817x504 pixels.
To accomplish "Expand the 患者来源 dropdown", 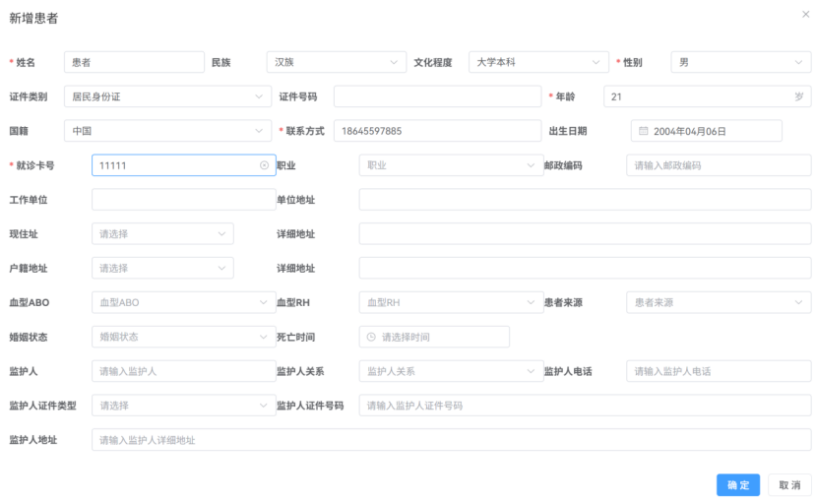I will click(x=718, y=302).
